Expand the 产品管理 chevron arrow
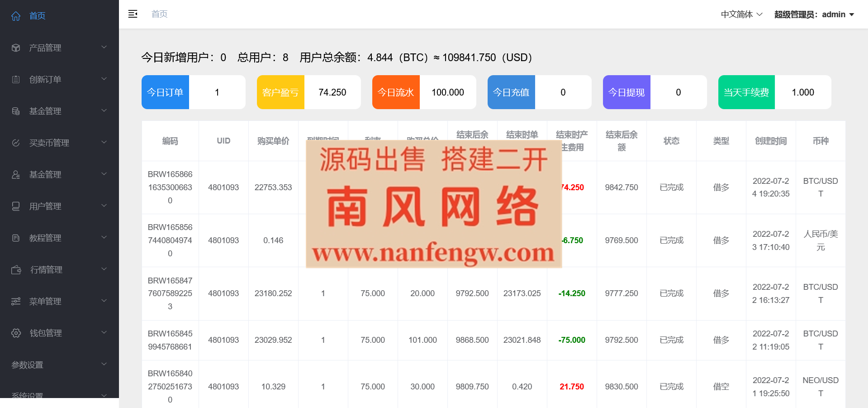 (104, 47)
